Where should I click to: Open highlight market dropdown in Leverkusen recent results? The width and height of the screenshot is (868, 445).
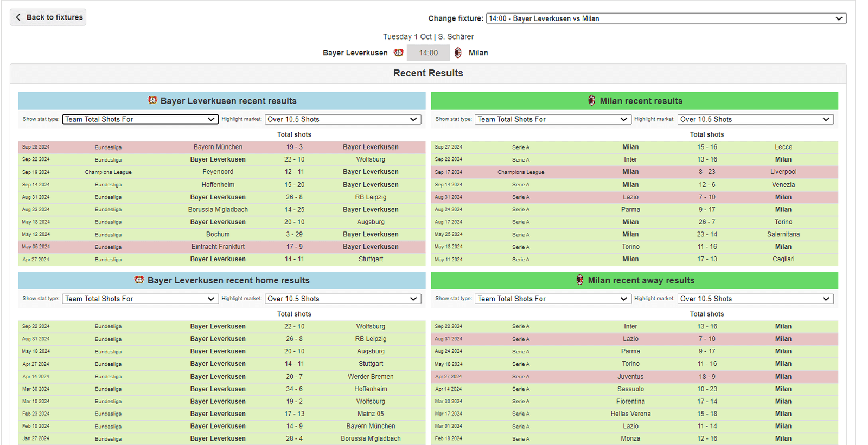coord(343,119)
